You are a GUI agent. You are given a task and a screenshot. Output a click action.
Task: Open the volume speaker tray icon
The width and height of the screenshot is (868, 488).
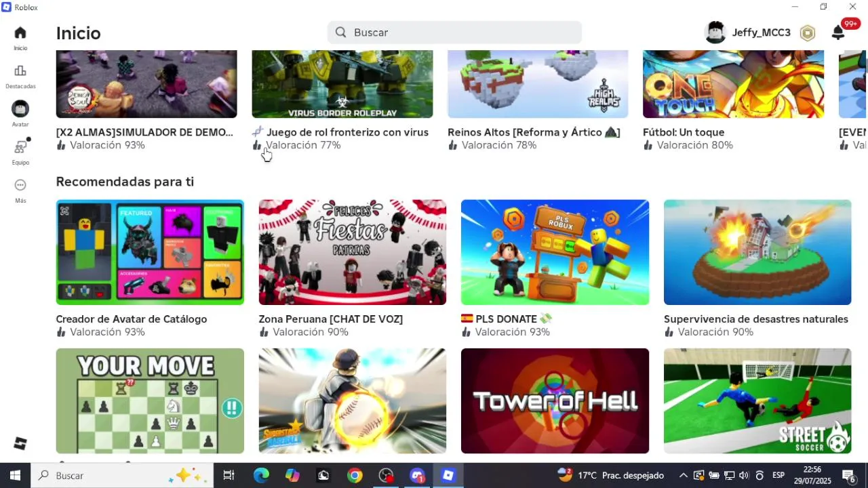coord(744,476)
